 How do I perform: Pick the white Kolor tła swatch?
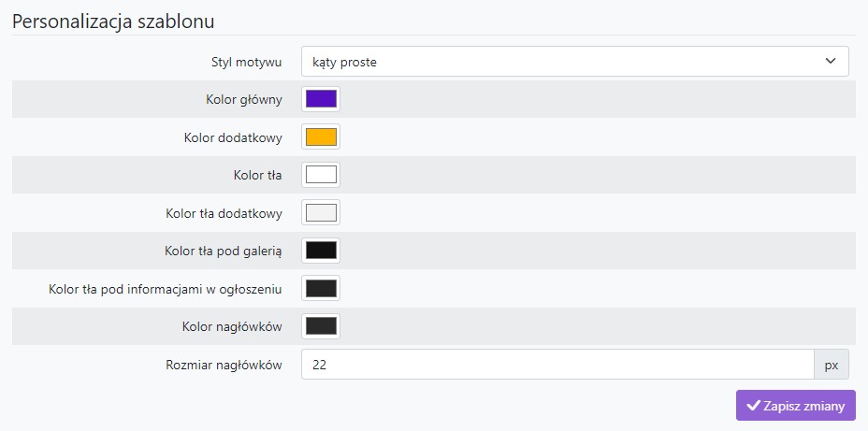point(321,175)
